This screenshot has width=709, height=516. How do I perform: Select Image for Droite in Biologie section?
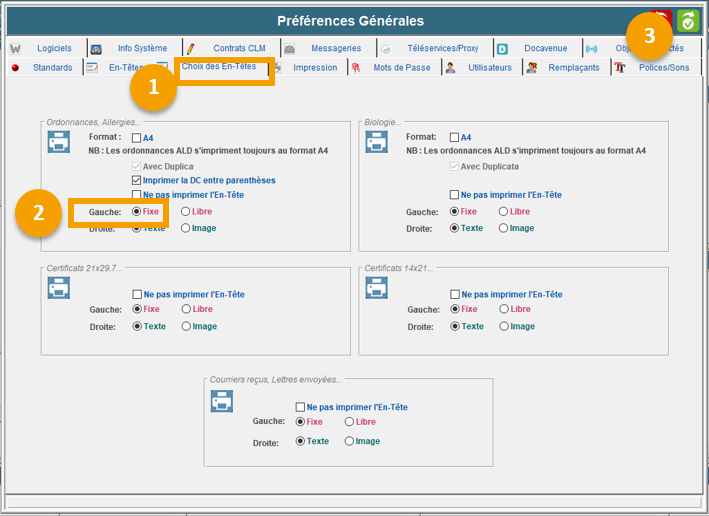(x=504, y=228)
